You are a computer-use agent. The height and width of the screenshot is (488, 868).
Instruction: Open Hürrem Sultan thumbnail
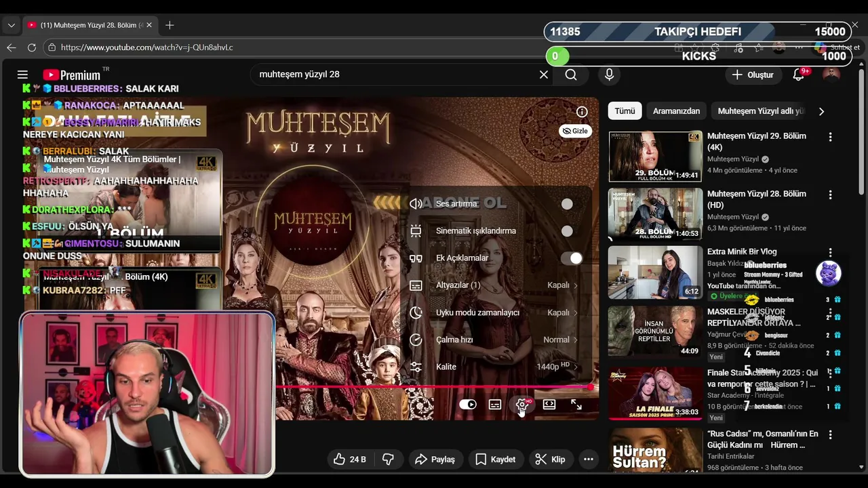pyautogui.click(x=655, y=450)
